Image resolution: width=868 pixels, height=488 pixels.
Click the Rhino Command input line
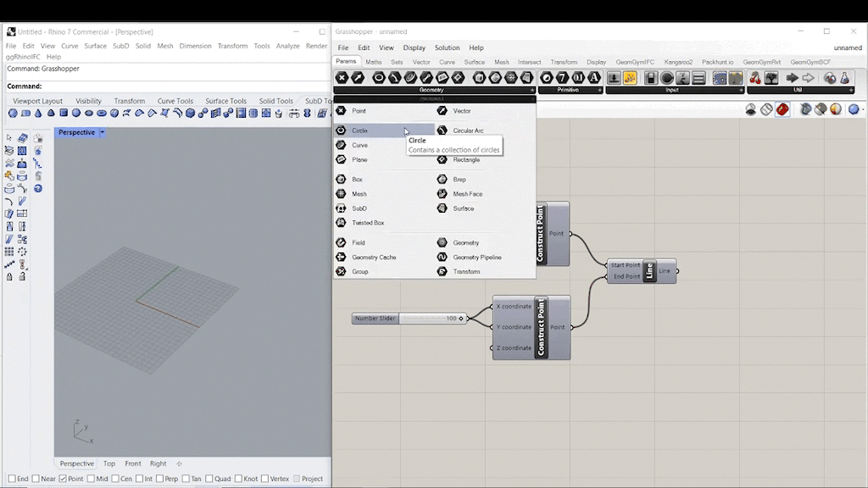tap(170, 86)
